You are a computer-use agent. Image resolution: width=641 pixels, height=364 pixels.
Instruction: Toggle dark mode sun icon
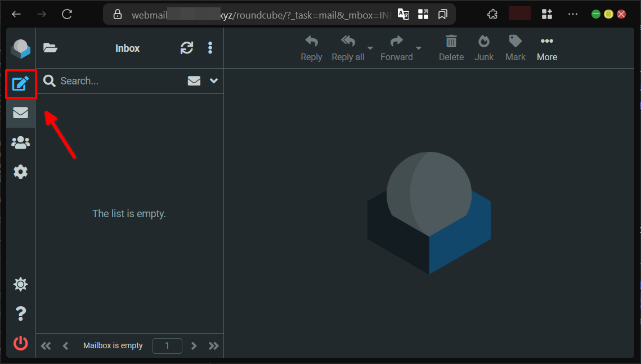[21, 285]
